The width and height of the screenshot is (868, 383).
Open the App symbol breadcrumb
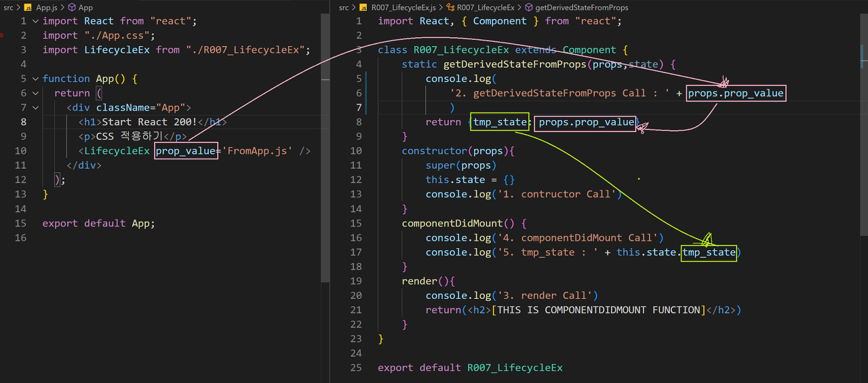(x=85, y=7)
